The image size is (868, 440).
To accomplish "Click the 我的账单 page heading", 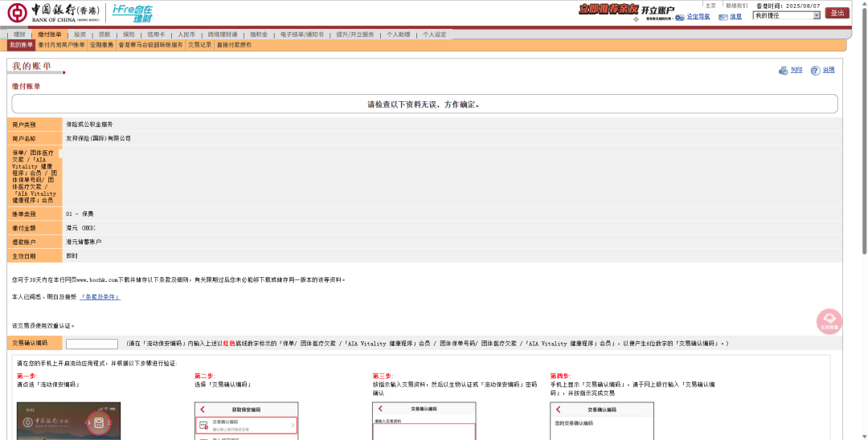I will (31, 66).
